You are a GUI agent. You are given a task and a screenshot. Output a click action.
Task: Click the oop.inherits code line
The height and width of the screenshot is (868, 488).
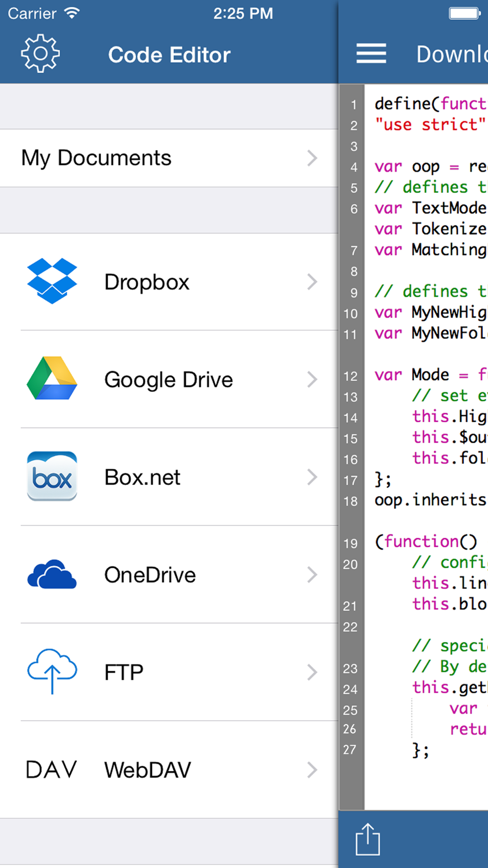pos(431,500)
